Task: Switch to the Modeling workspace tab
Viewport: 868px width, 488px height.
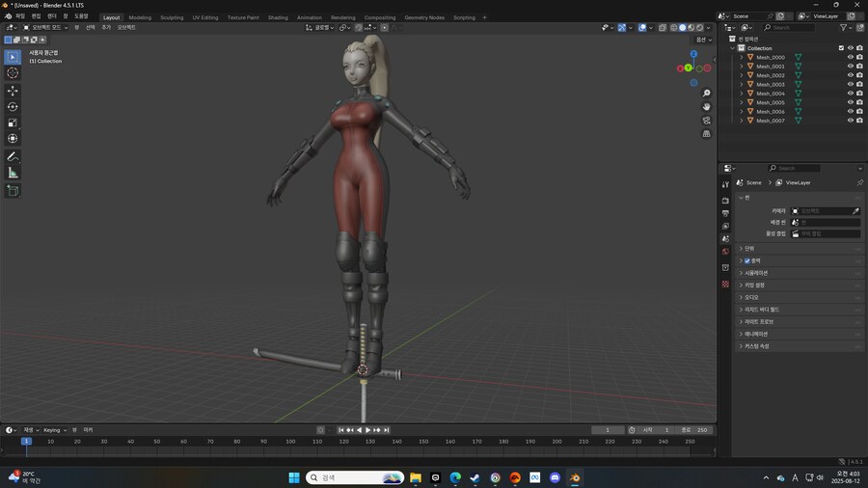Action: click(x=140, y=17)
